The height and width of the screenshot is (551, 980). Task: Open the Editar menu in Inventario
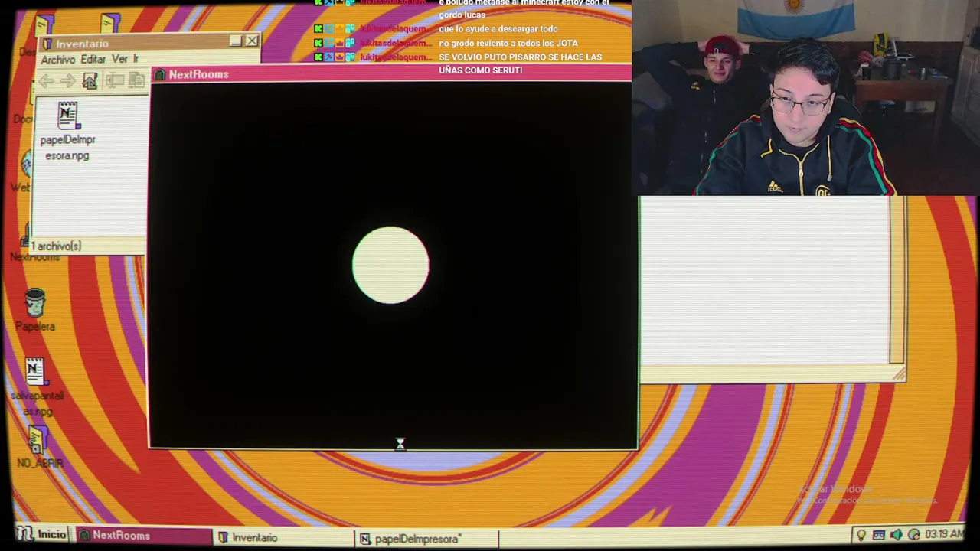93,60
